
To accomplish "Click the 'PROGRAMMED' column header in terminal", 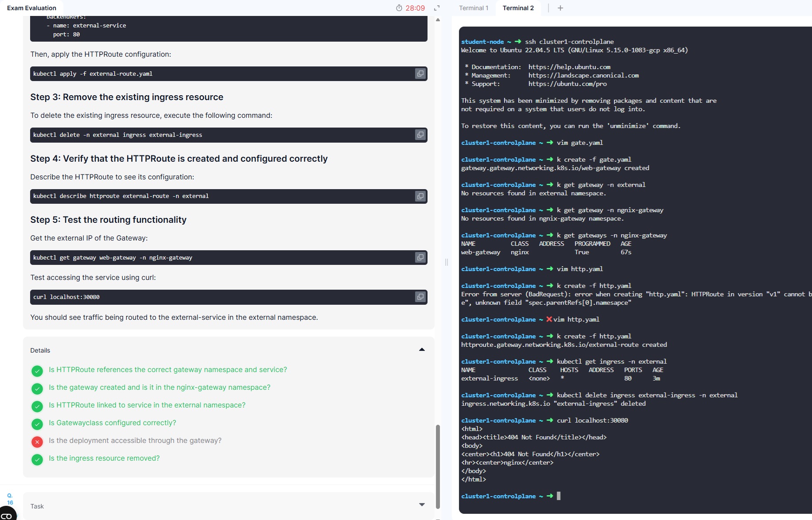I will tap(592, 244).
